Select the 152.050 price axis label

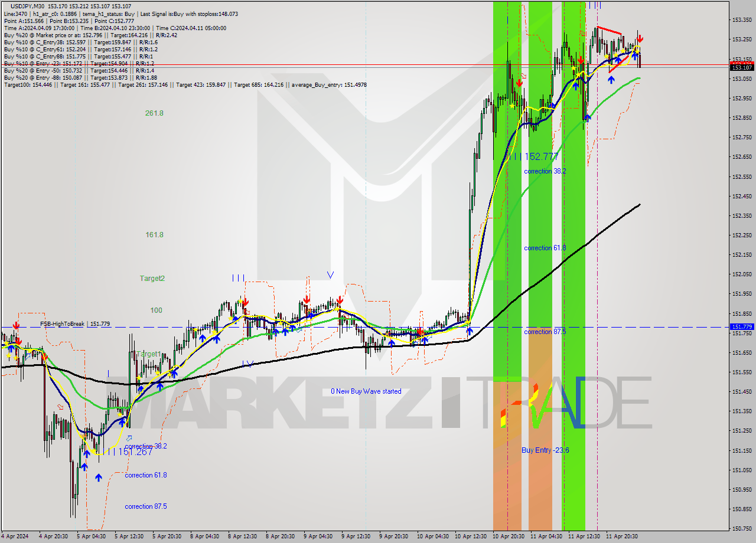(x=742, y=274)
